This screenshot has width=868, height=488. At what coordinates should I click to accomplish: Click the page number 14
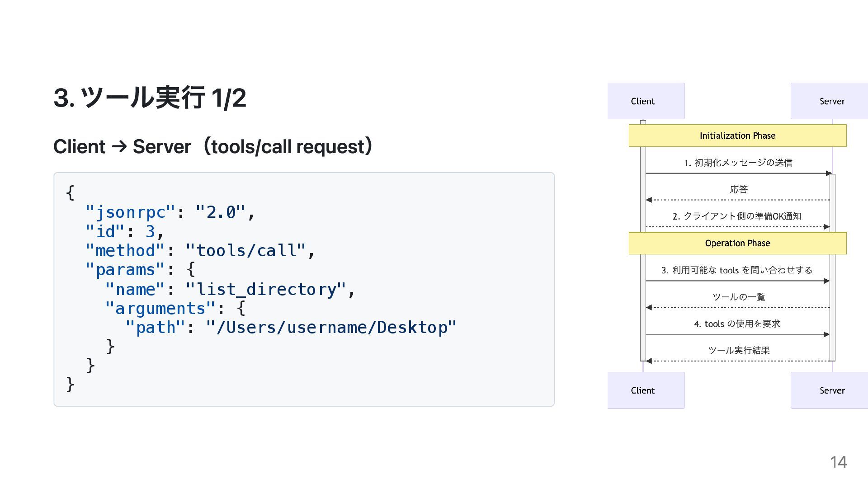(x=838, y=462)
